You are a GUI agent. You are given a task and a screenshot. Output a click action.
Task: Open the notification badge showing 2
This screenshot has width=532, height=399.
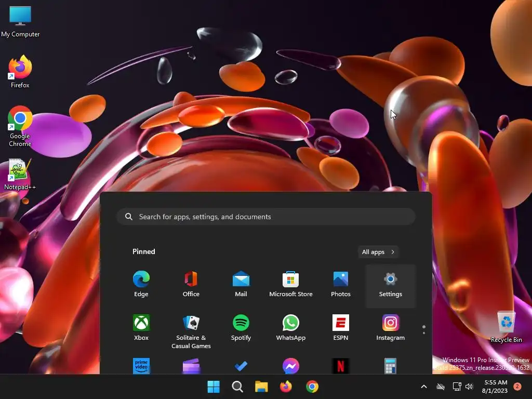pos(517,387)
